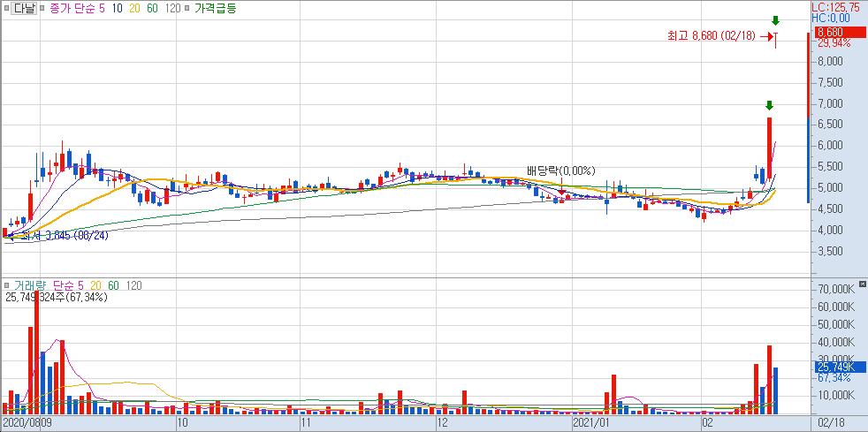Select the 가격급등 indicator label
Image resolution: width=868 pixels, height=432 pixels.
[215, 8]
